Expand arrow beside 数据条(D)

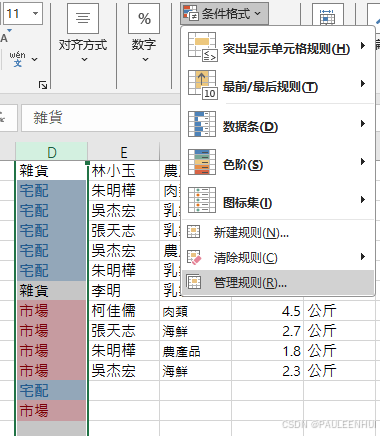click(363, 124)
